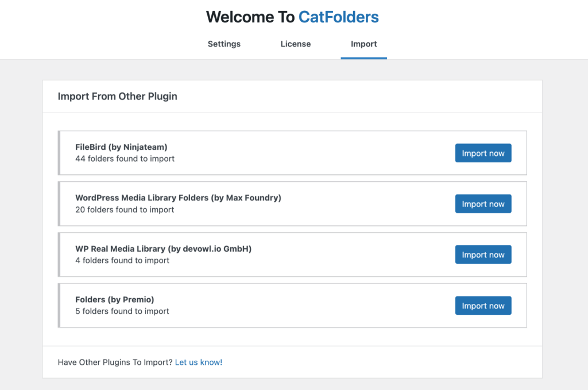The width and height of the screenshot is (588, 390).
Task: Click the "Have Other Plugins To Import?" text
Action: 114,362
